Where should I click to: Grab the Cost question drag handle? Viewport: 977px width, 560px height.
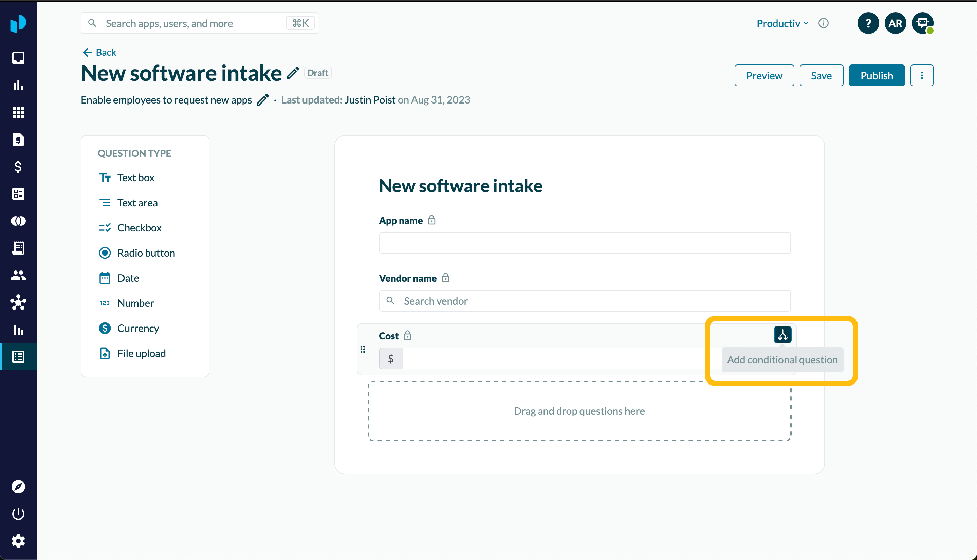click(x=362, y=349)
